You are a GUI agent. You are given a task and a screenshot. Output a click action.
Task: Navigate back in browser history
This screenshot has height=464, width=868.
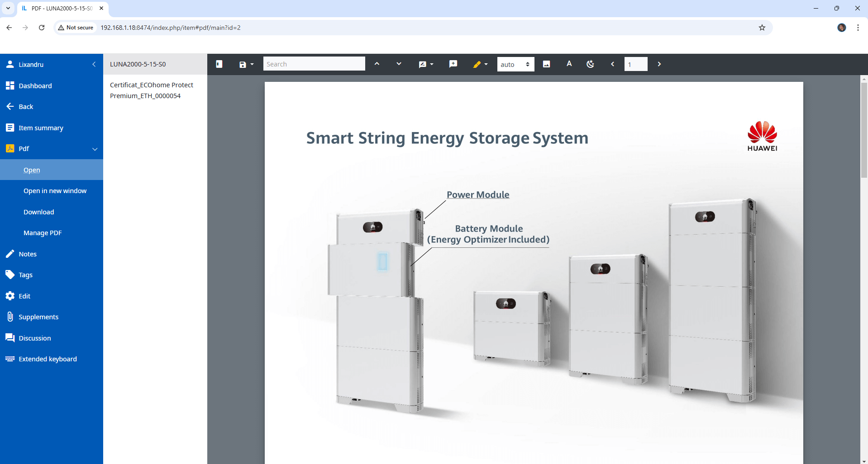9,28
